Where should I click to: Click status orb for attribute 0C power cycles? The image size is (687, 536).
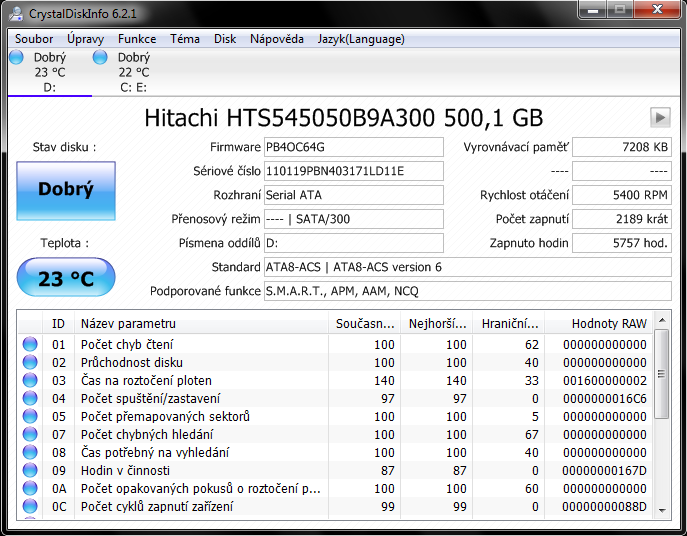(30, 507)
